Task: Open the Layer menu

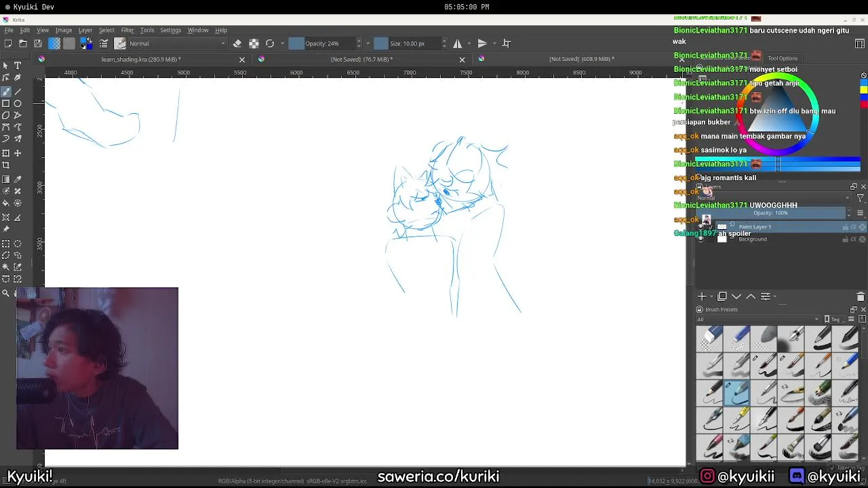Action: pyautogui.click(x=85, y=30)
